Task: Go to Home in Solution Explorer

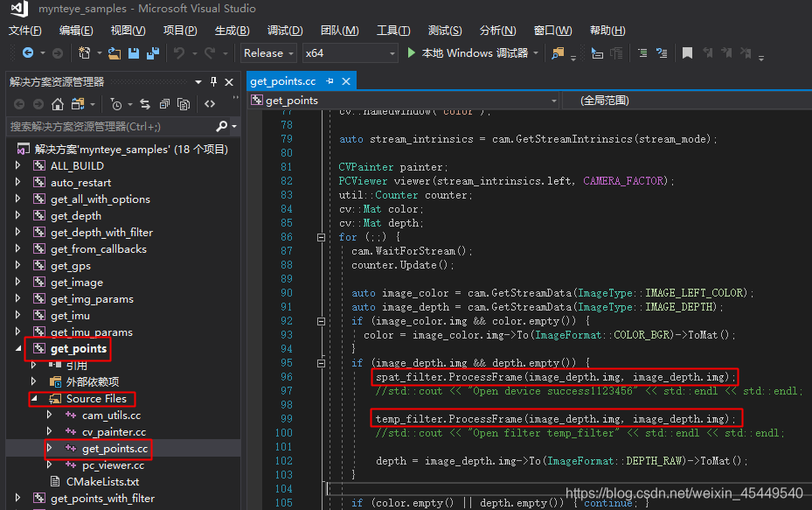Action: (x=58, y=104)
